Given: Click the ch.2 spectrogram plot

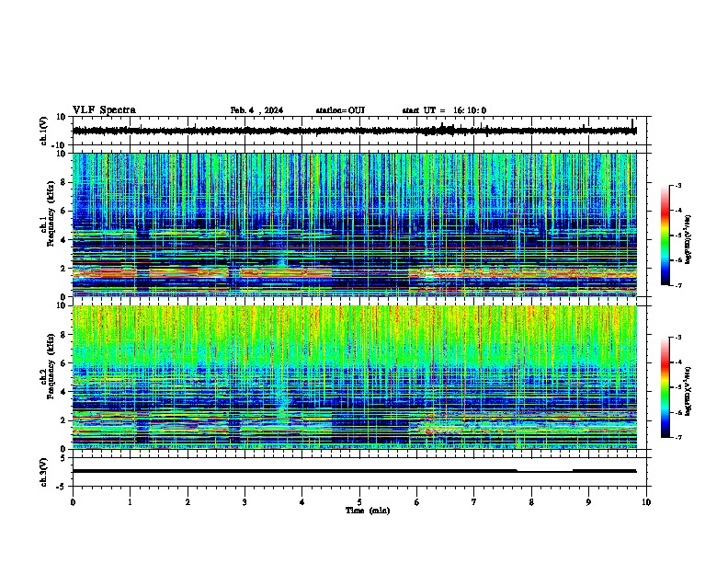Looking at the screenshot, I should [355, 377].
